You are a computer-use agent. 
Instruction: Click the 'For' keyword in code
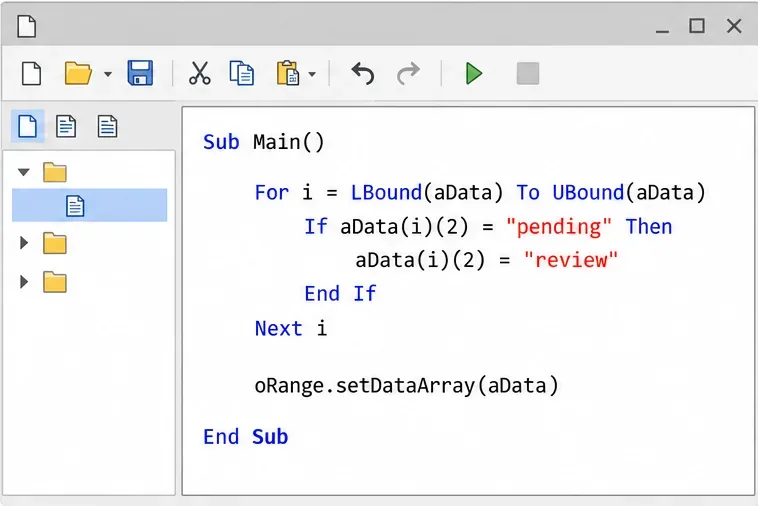pyautogui.click(x=272, y=193)
